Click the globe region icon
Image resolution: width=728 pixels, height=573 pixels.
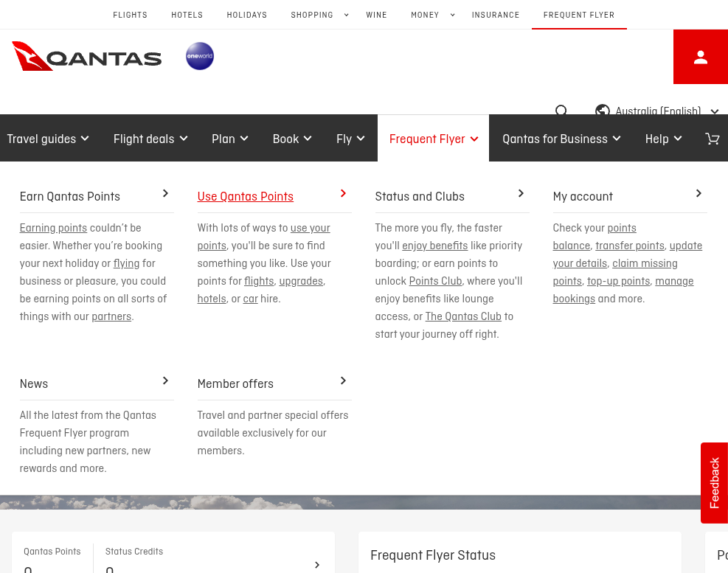click(x=602, y=111)
